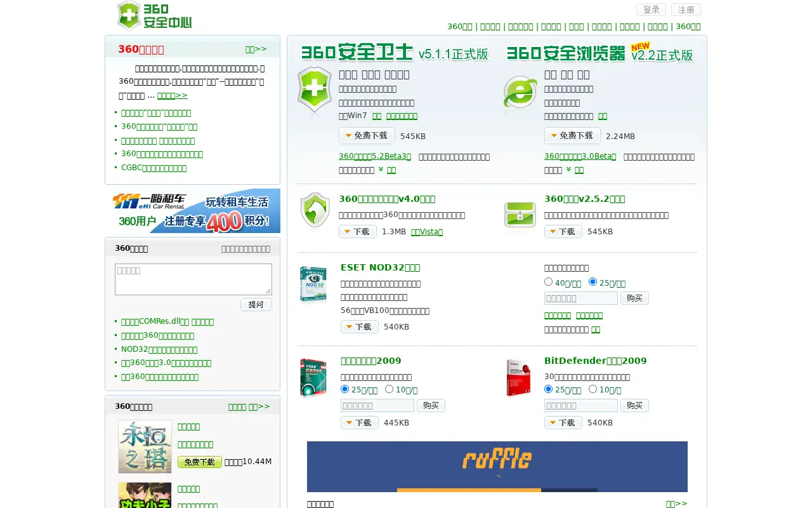The height and width of the screenshot is (508, 812).
Task: Select the 40 price option for NOD32
Action: click(x=549, y=282)
